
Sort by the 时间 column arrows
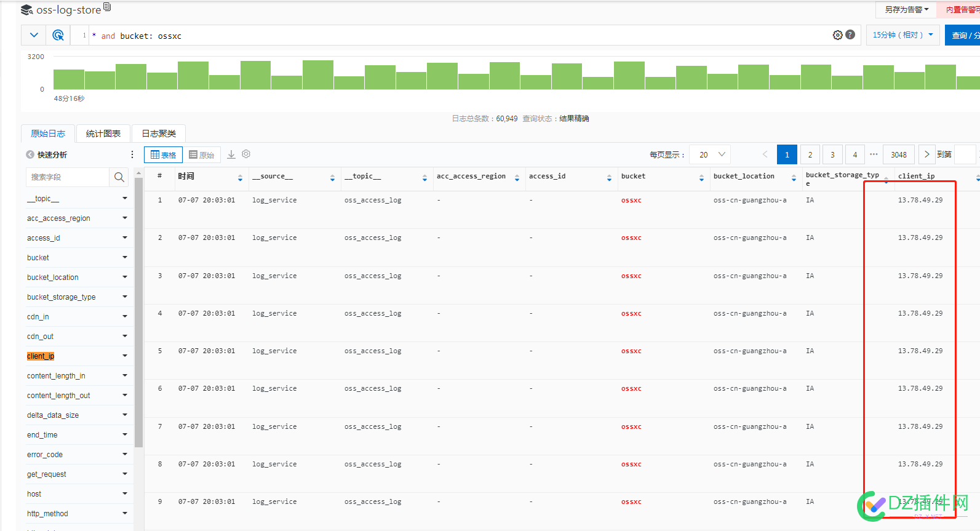(240, 178)
